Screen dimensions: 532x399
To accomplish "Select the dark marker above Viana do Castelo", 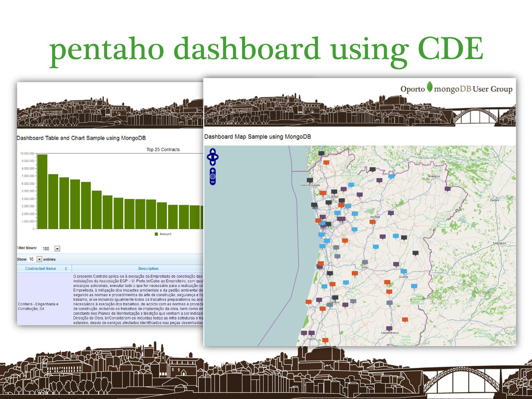I will point(310,180).
